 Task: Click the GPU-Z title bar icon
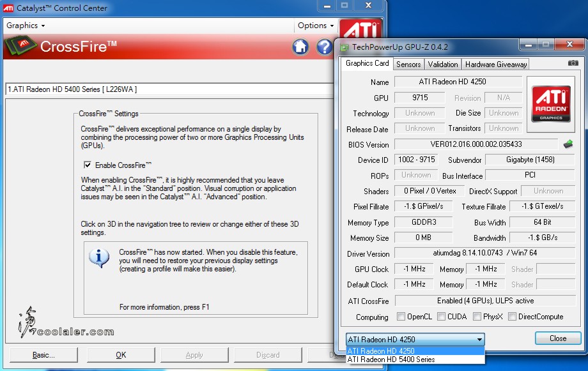[x=344, y=47]
